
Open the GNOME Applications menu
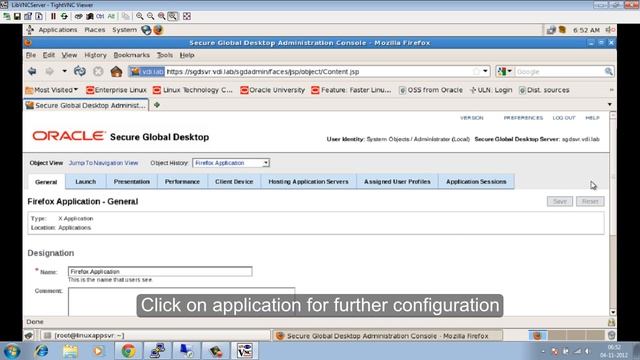tap(58, 30)
